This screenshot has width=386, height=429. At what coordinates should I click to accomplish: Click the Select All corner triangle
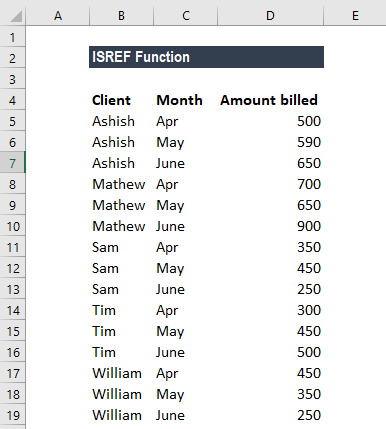click(15, 16)
